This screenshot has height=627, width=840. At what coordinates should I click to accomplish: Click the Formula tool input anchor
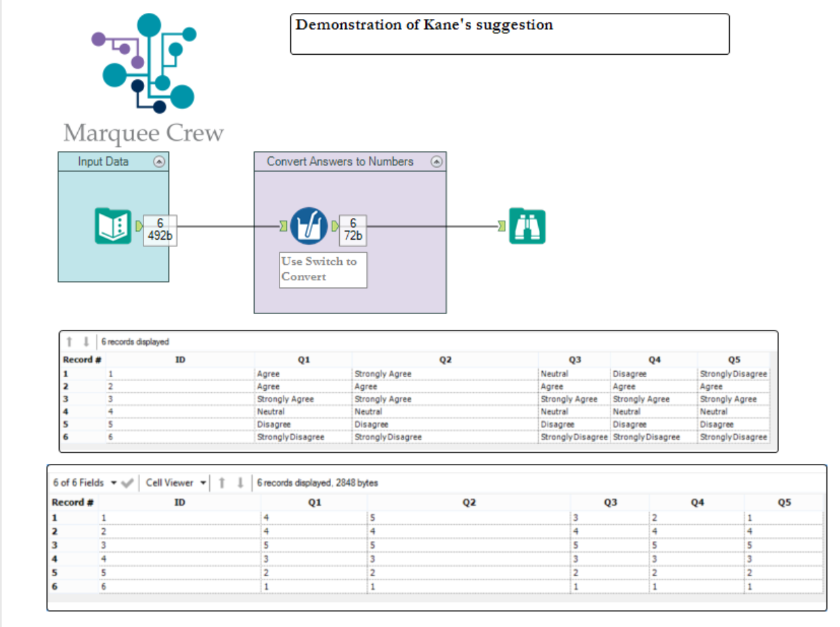tap(283, 226)
